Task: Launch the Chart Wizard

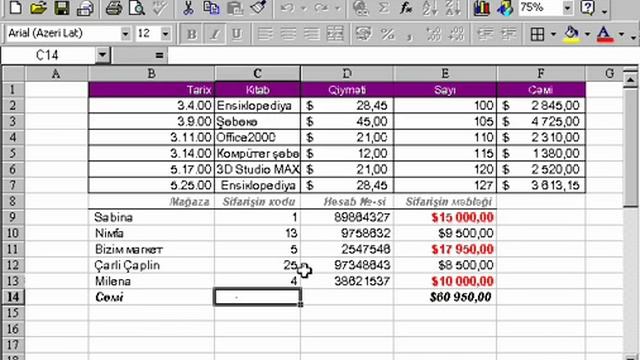Action: tap(482, 7)
